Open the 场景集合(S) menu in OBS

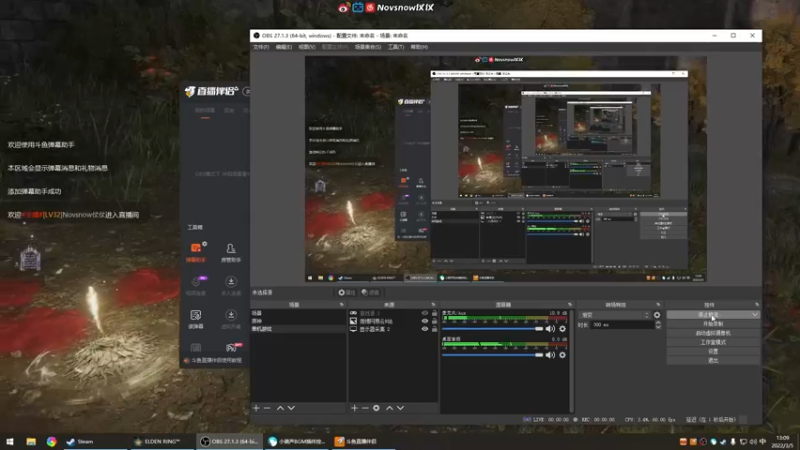coord(368,47)
